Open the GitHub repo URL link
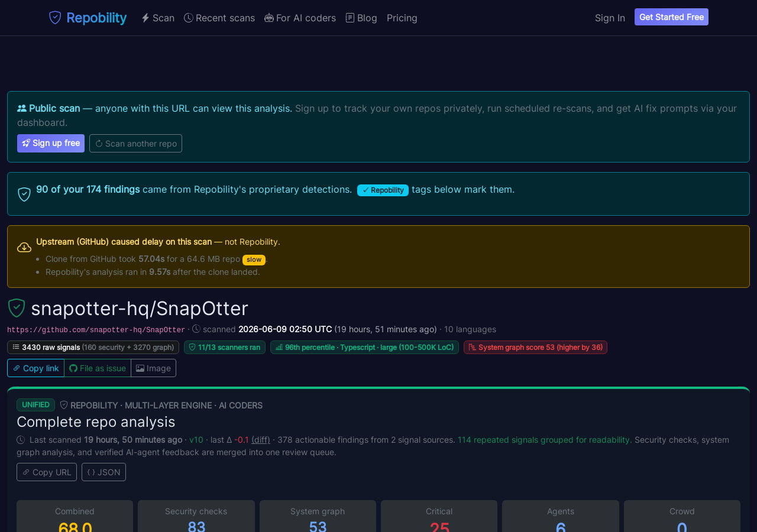Viewport: 757px width, 532px height. pyautogui.click(x=96, y=330)
